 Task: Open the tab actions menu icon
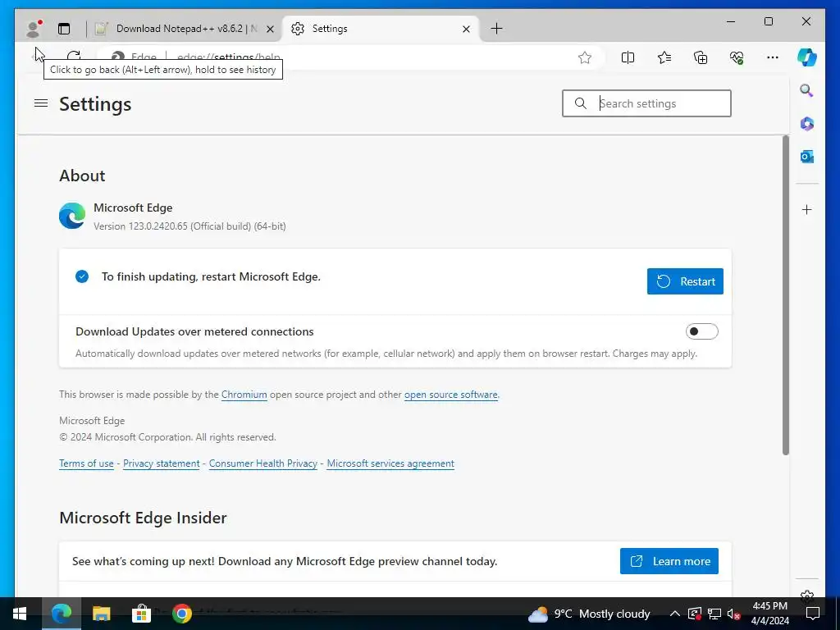64,29
